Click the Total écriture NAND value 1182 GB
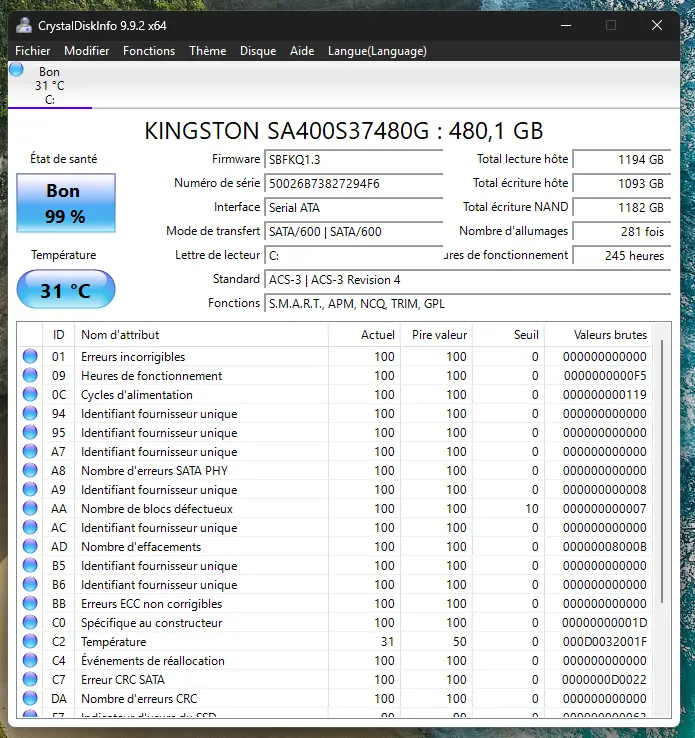The image size is (695, 738). tap(622, 208)
